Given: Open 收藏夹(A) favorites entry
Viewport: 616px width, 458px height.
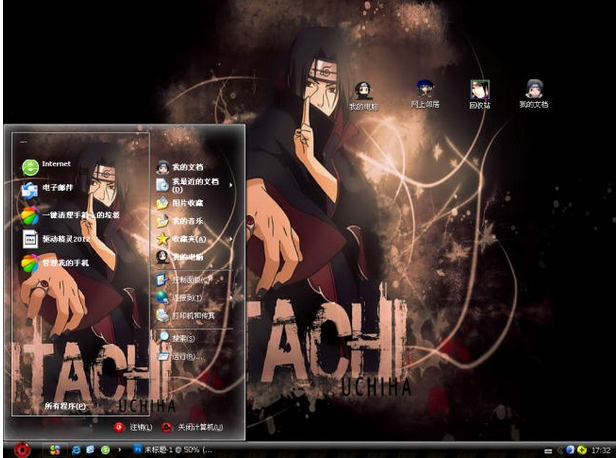Looking at the screenshot, I should coord(181,239).
